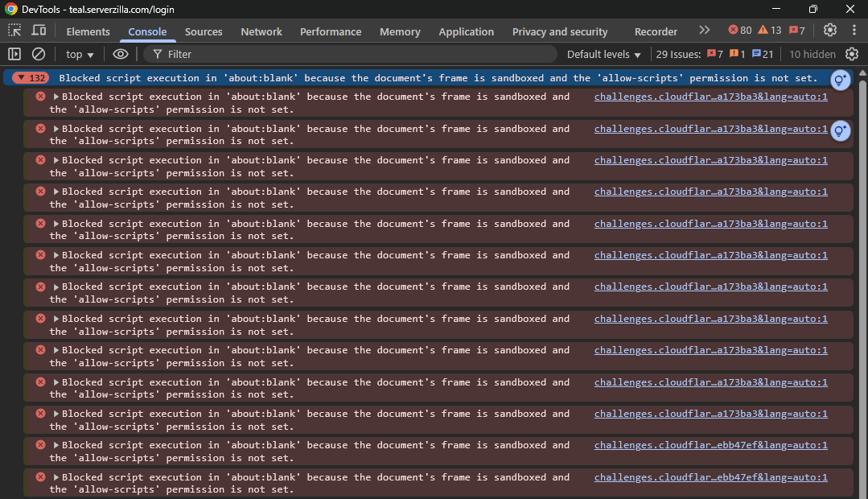The width and height of the screenshot is (868, 499).
Task: Focus the console Filter field
Action: pyautogui.click(x=350, y=54)
